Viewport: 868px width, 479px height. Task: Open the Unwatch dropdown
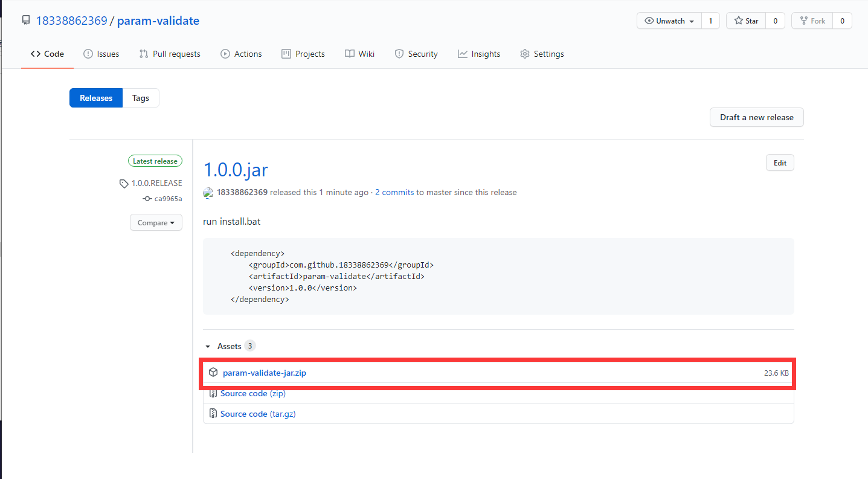[669, 21]
